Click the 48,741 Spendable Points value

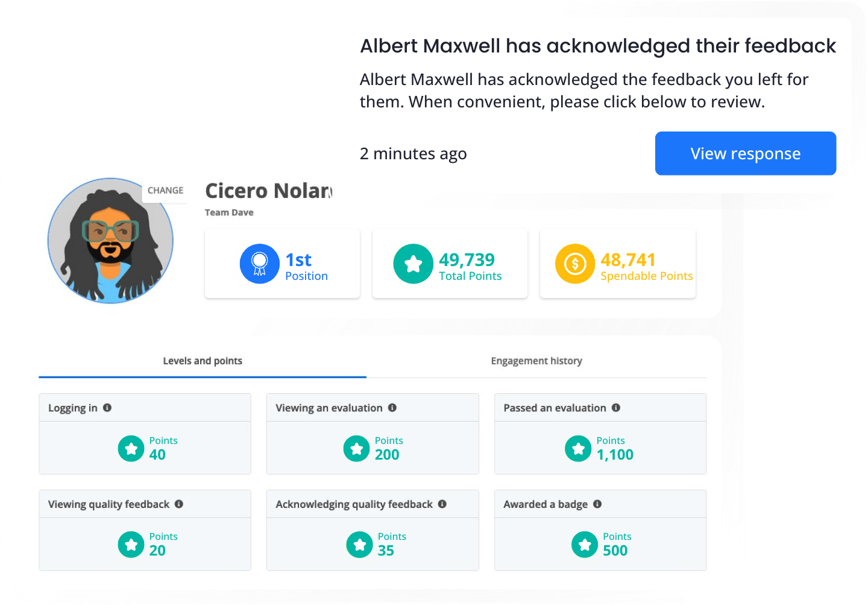point(628,260)
